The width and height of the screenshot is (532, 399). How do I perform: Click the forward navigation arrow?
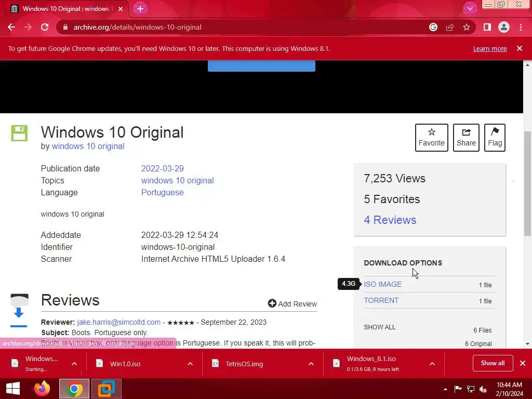[x=28, y=27]
